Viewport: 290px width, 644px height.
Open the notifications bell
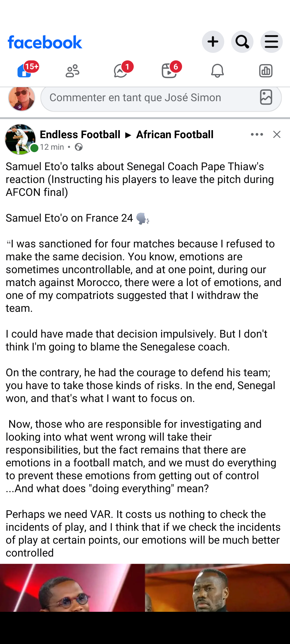click(218, 71)
